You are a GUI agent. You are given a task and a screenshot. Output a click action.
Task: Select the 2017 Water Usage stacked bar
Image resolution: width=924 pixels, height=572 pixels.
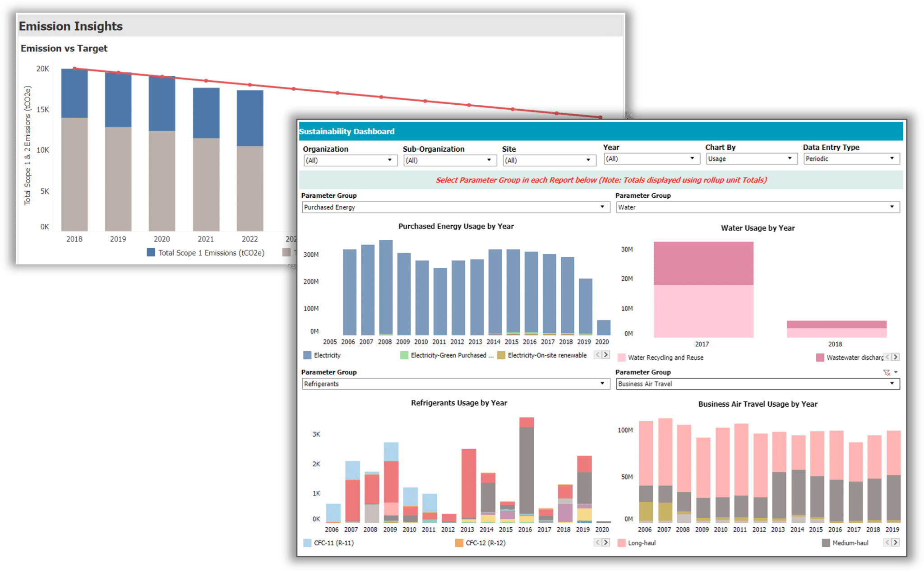pos(703,290)
